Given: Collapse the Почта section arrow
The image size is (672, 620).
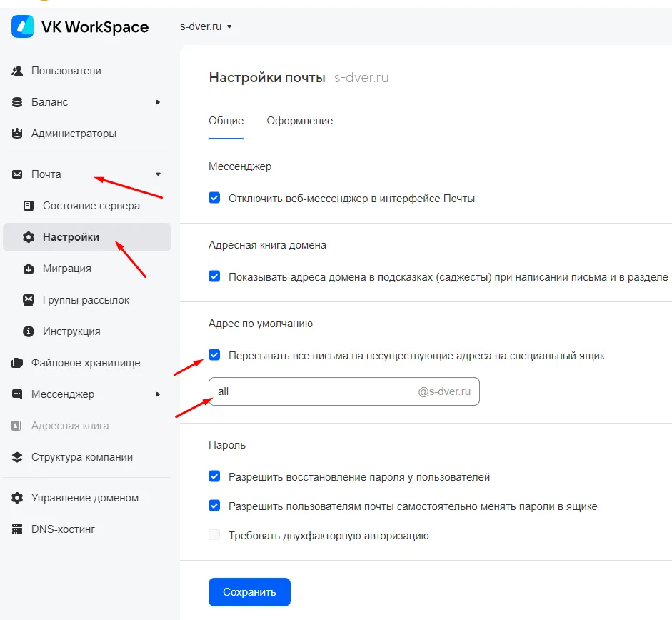Looking at the screenshot, I should [158, 174].
